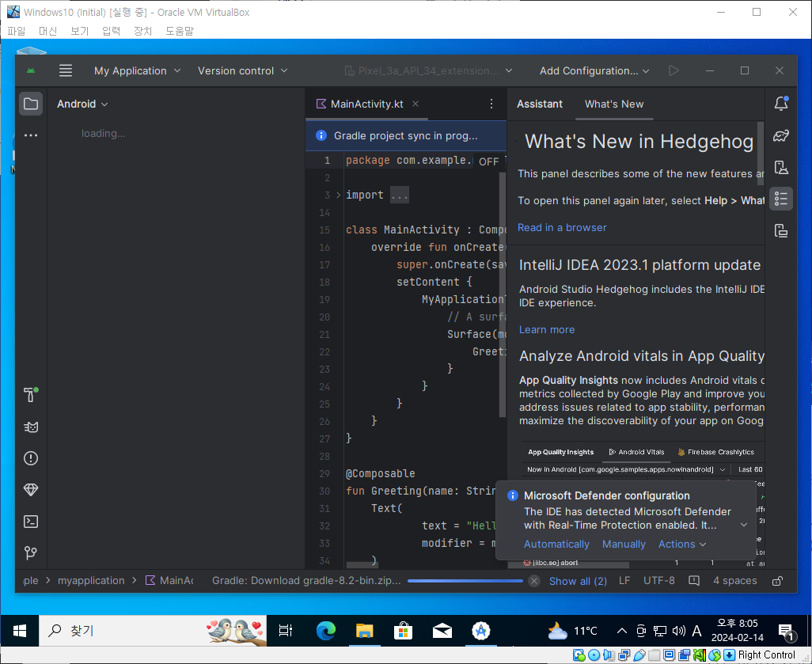The height and width of the screenshot is (664, 812).
Task: Click the LF line separator in status bar
Action: (x=624, y=581)
